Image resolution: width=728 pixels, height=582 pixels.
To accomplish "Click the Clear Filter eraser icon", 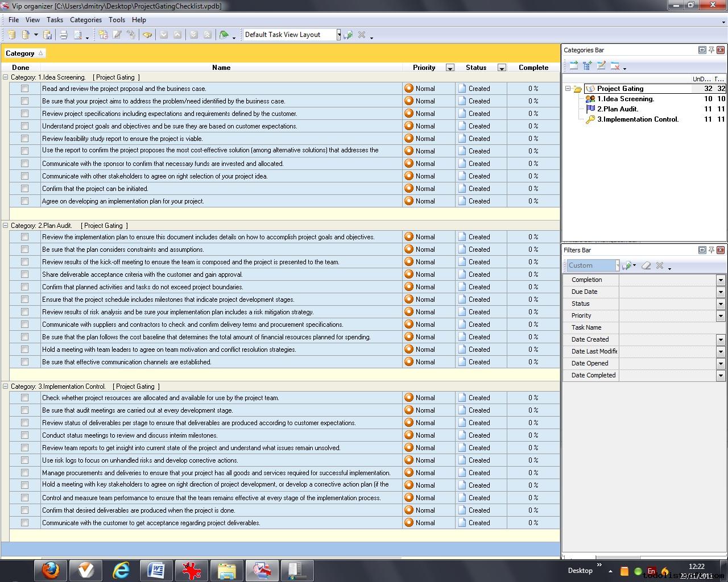I will tap(646, 265).
